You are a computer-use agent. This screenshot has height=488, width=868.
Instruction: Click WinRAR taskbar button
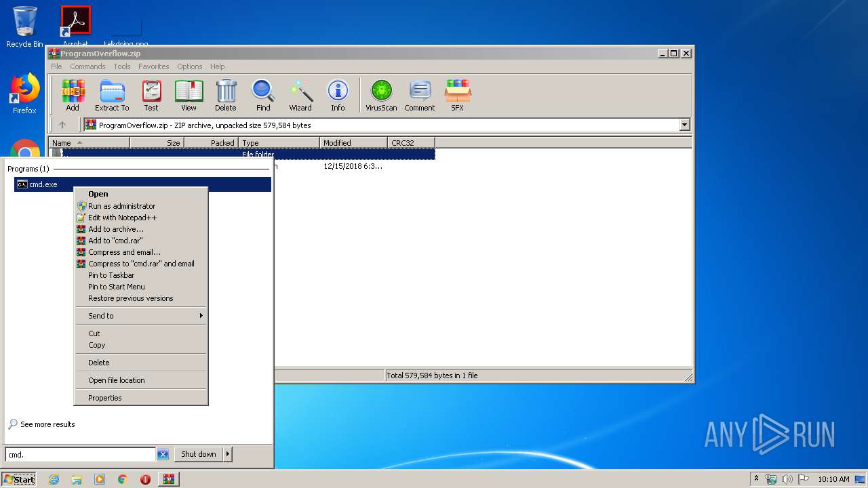[x=168, y=479]
